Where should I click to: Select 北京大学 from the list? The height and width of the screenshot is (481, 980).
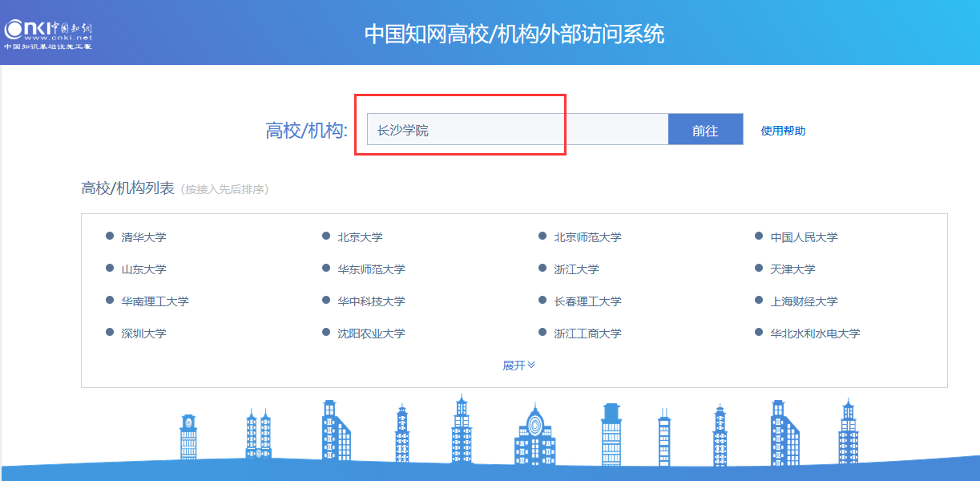(x=360, y=237)
